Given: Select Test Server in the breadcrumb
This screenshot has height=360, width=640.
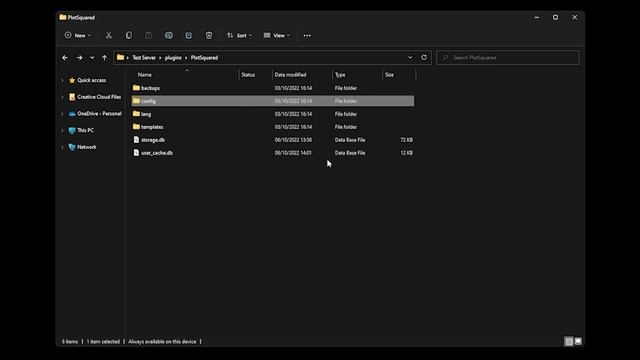Looking at the screenshot, I should [x=144, y=58].
